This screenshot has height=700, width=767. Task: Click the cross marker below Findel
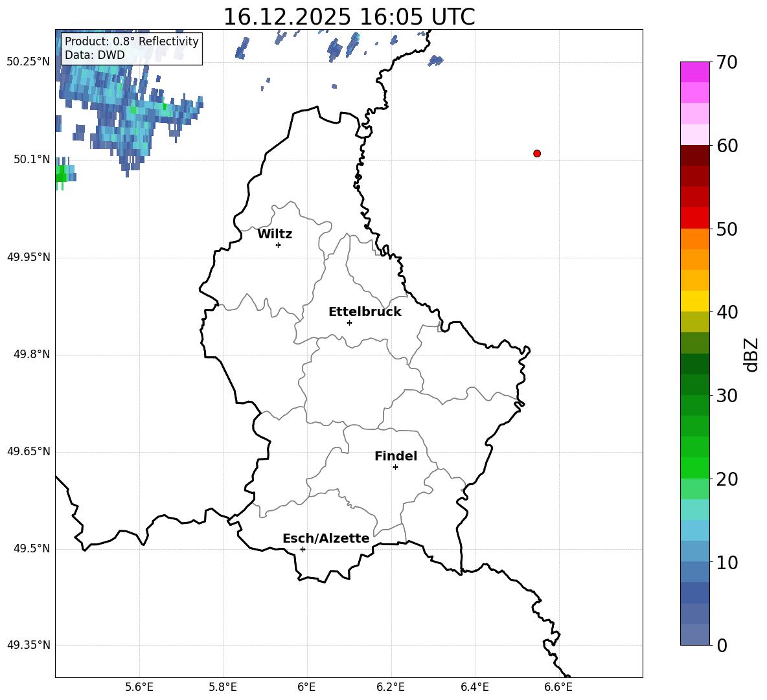[395, 468]
